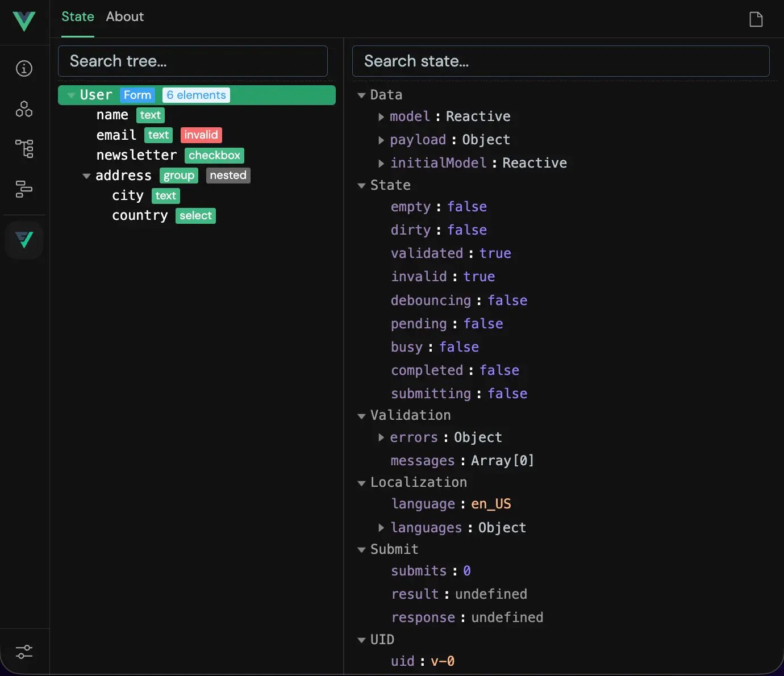The height and width of the screenshot is (676, 784).
Task: Select the Vueform plugin icon in sidebar
Action: pyautogui.click(x=24, y=240)
